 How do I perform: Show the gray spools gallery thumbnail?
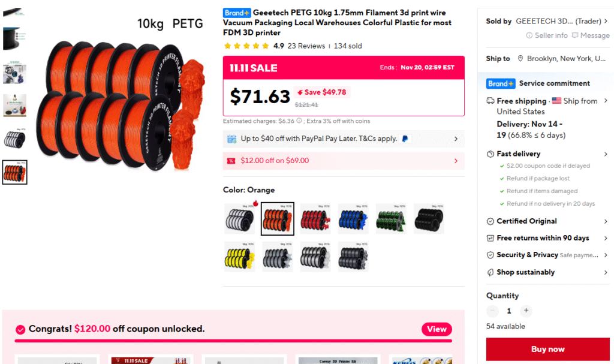15,139
